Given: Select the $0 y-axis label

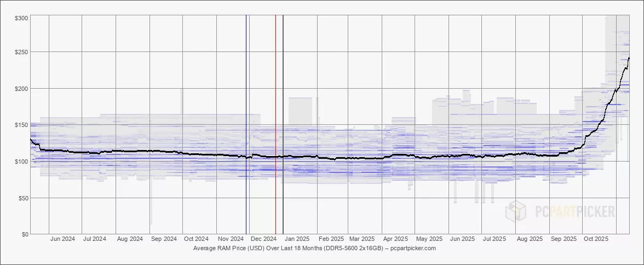Looking at the screenshot, I should (x=25, y=234).
